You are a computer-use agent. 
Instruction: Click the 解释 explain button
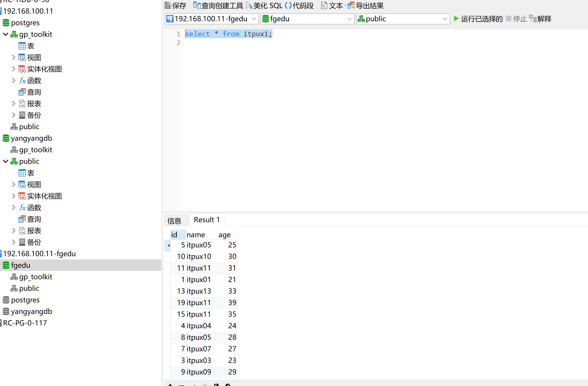click(x=540, y=19)
